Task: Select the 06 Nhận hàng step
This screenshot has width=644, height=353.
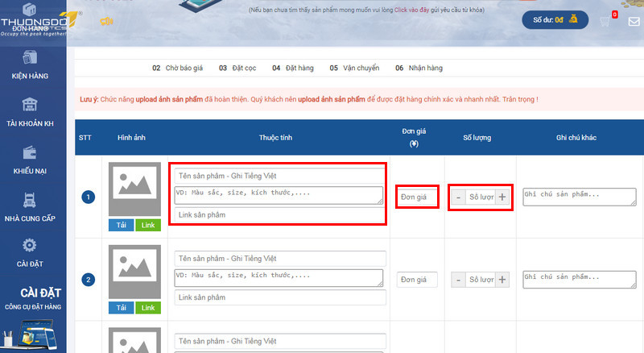Action: [419, 68]
